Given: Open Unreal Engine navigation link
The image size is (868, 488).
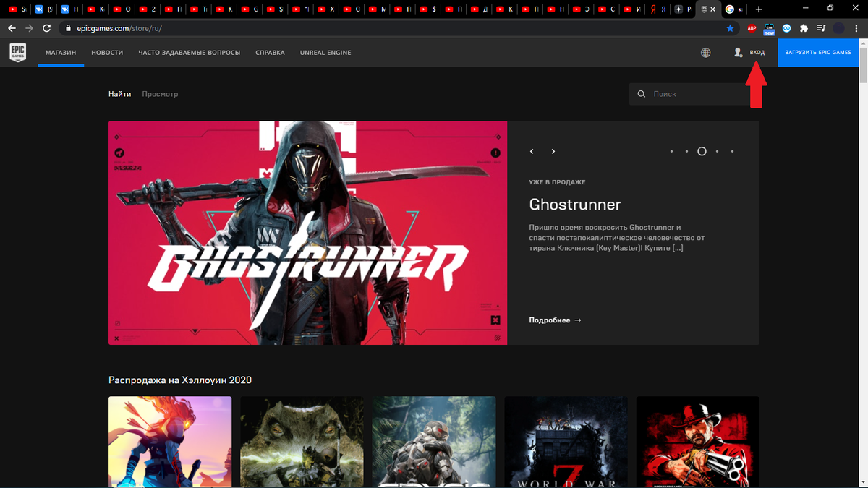Looking at the screenshot, I should (325, 53).
